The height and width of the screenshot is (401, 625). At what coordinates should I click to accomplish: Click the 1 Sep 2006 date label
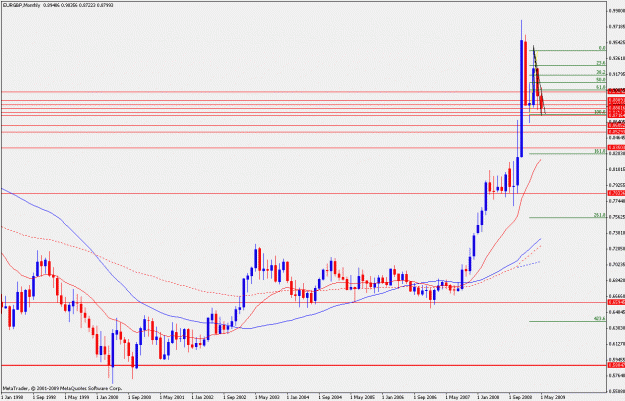click(425, 397)
